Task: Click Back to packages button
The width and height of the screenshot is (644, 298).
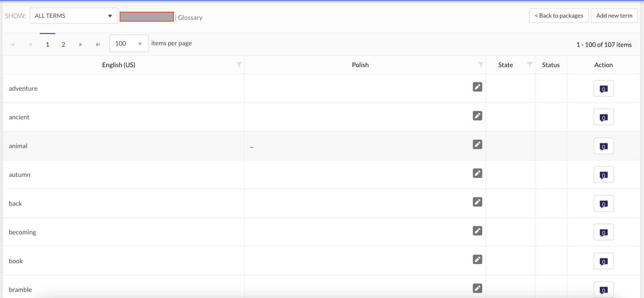Action: pyautogui.click(x=559, y=16)
